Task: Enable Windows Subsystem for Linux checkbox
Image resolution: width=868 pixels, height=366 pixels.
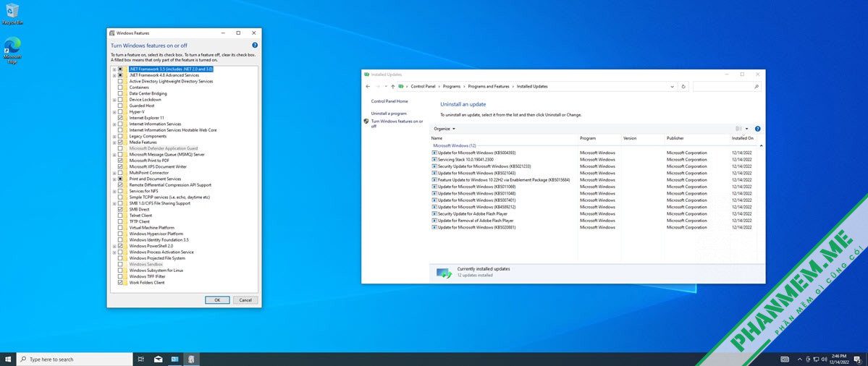Action: click(120, 271)
